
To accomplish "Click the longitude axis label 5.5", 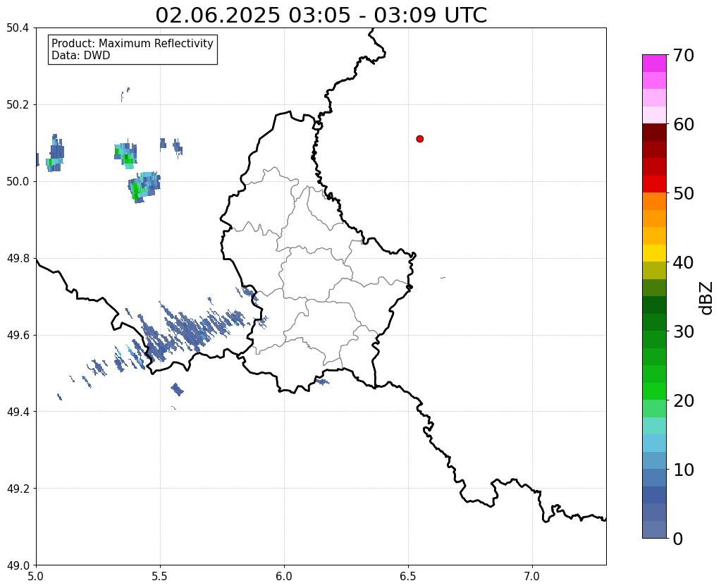I will click(160, 576).
